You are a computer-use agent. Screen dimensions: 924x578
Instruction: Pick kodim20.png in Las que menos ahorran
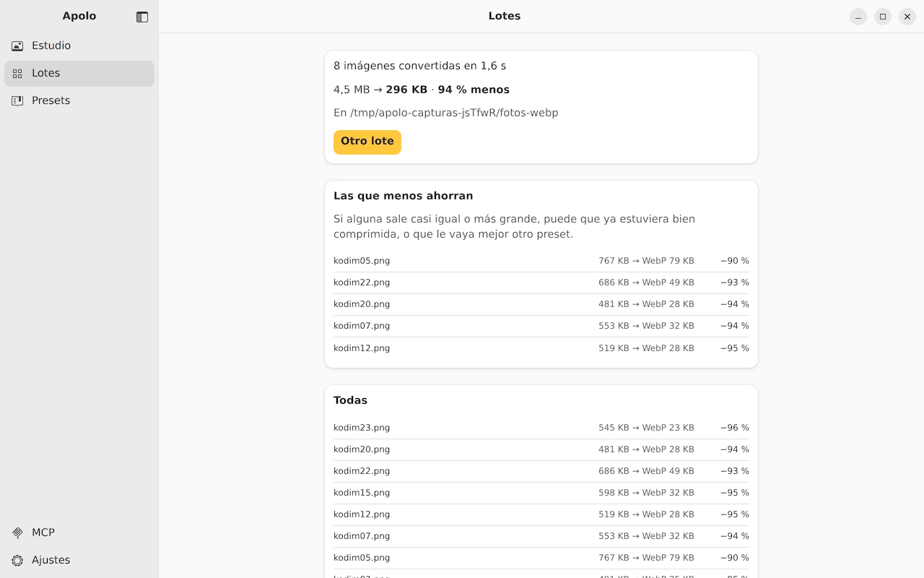tap(541, 304)
